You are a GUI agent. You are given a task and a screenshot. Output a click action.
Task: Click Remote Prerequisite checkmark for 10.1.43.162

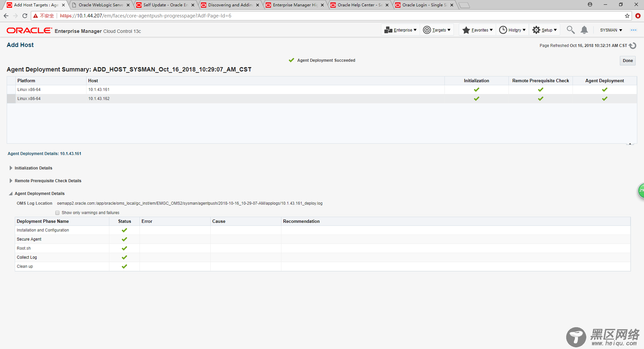click(x=540, y=99)
